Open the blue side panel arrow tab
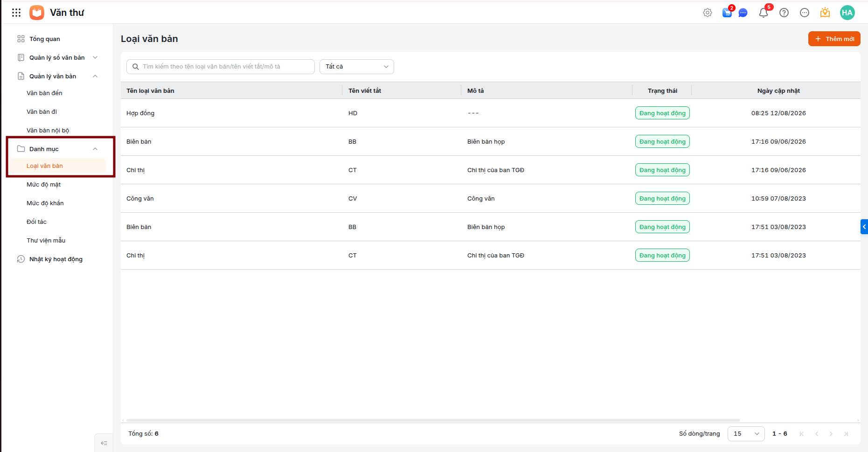This screenshot has height=452, width=868. pos(864,227)
